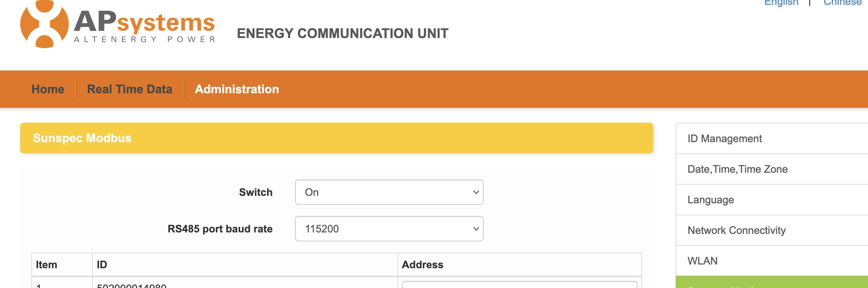868x288 pixels.
Task: Select Date, Time, Time Zone settings
Action: 737,169
